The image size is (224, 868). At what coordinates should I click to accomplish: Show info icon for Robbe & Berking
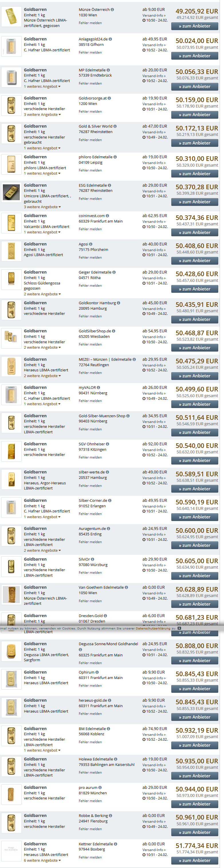tap(111, 816)
